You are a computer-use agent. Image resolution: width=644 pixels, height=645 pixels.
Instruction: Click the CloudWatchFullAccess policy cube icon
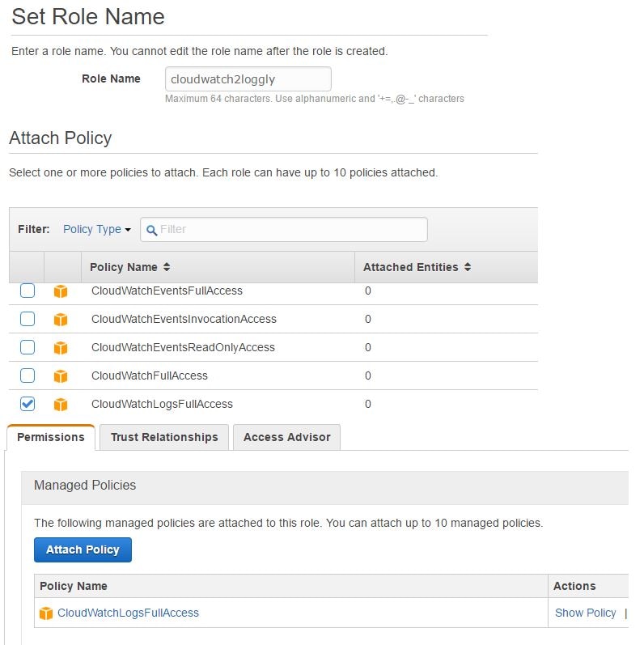pos(61,376)
